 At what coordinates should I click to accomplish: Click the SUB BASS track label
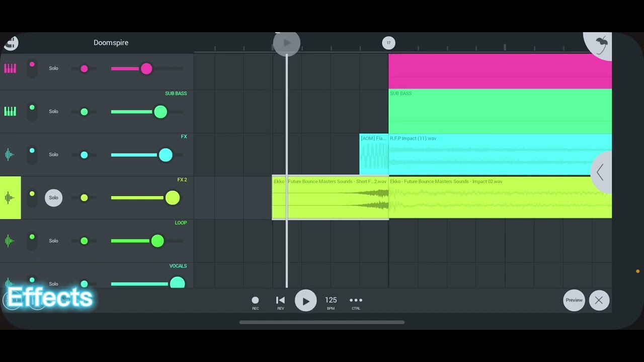coord(176,94)
